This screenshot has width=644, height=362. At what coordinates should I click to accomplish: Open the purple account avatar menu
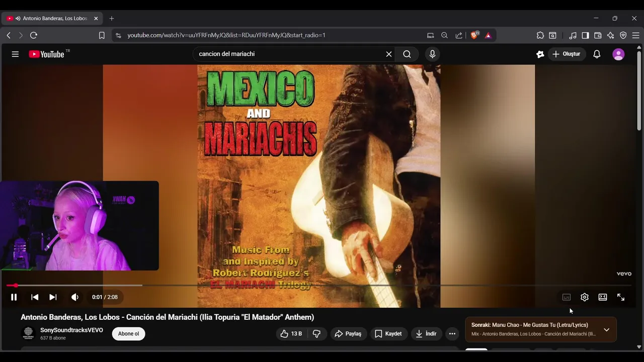[x=618, y=54]
